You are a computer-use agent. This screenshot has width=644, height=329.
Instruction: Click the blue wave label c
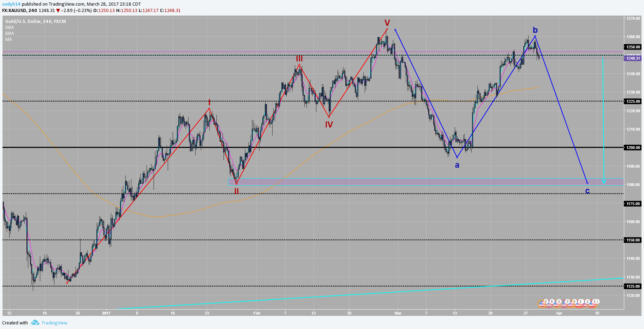[x=587, y=191]
